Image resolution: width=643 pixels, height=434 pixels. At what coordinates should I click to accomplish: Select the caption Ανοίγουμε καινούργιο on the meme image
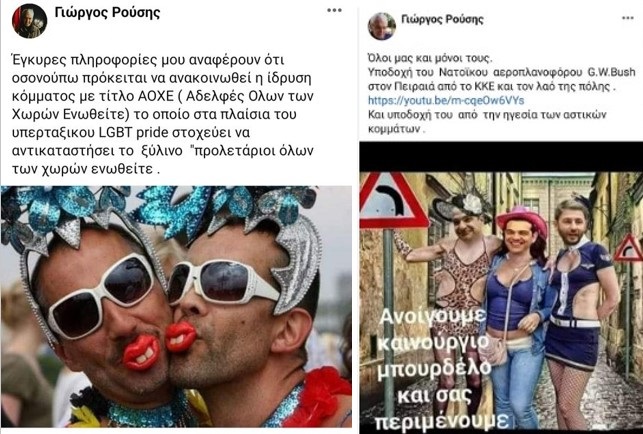[x=435, y=328]
